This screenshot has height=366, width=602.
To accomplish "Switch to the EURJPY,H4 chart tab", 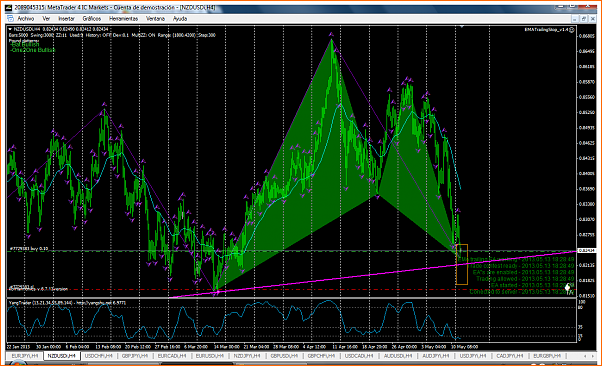I will pyautogui.click(x=25, y=356).
